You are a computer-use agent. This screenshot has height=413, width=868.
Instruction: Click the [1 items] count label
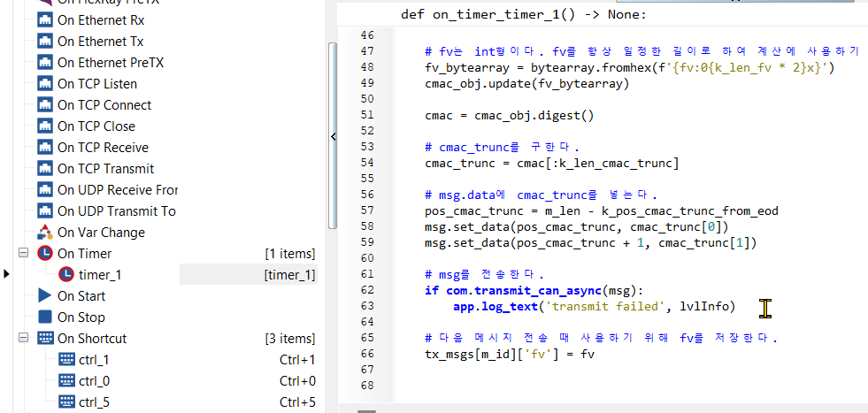290,254
